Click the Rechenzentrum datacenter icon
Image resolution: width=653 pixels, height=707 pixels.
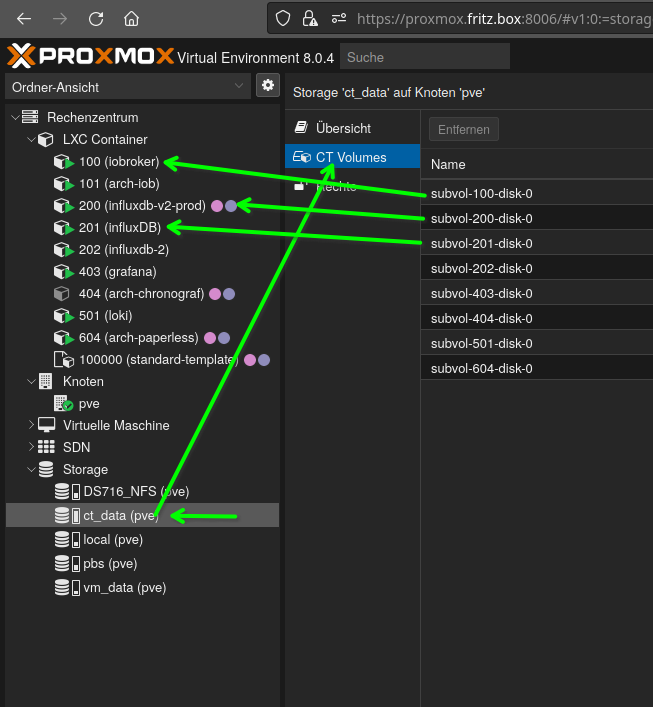click(30, 117)
